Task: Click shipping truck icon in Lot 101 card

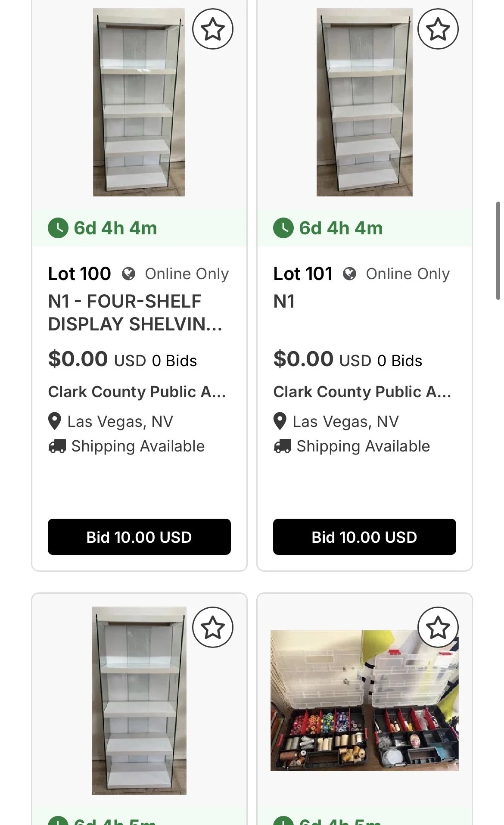Action: coord(283,446)
